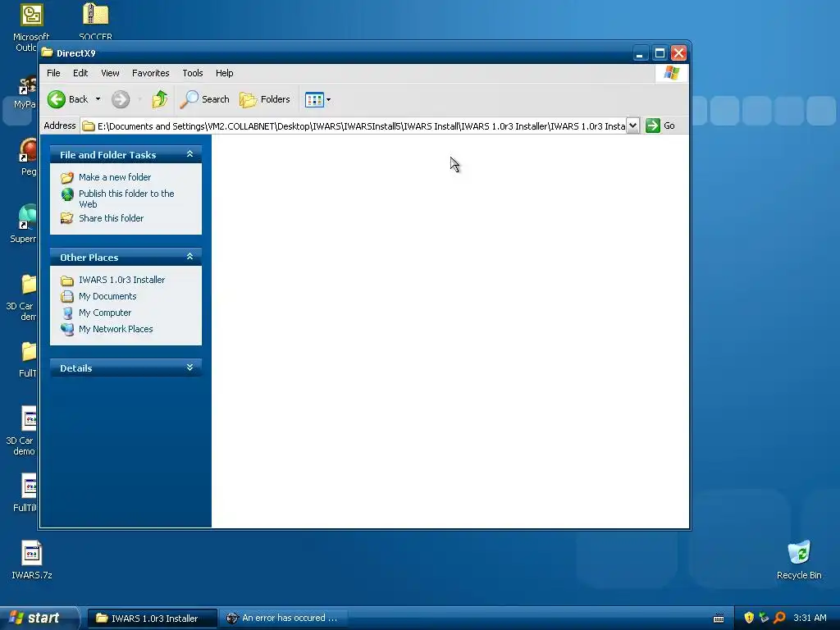
Task: Select the IWARS.7z desktop file icon
Action: 32,559
